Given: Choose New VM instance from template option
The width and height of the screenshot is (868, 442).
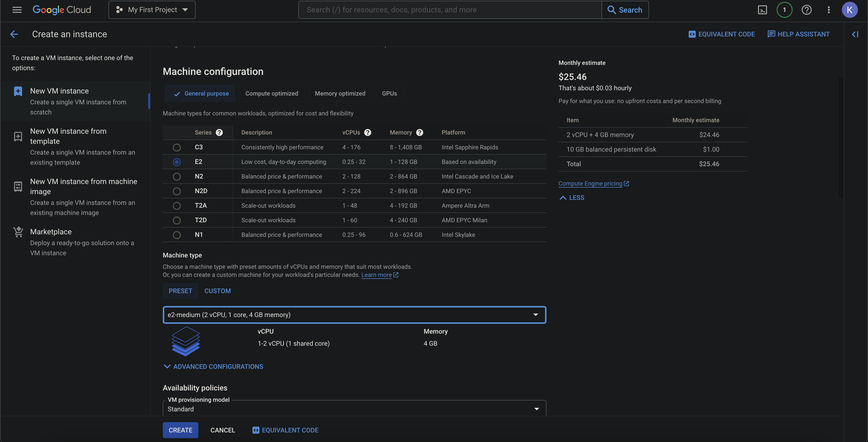Looking at the screenshot, I should (75, 146).
